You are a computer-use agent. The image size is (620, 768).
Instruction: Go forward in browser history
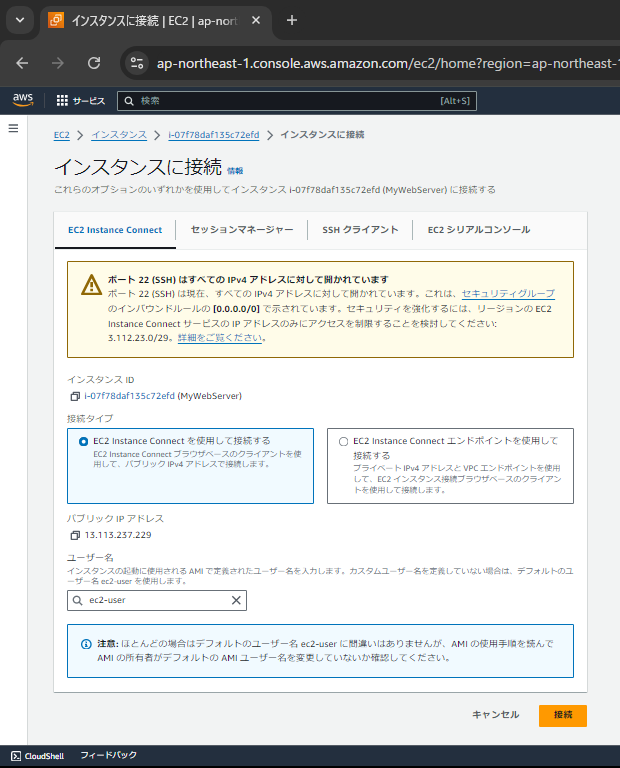(58, 63)
